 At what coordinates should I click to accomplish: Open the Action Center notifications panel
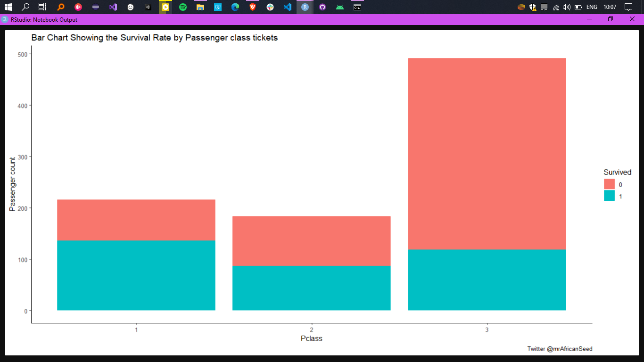point(628,7)
